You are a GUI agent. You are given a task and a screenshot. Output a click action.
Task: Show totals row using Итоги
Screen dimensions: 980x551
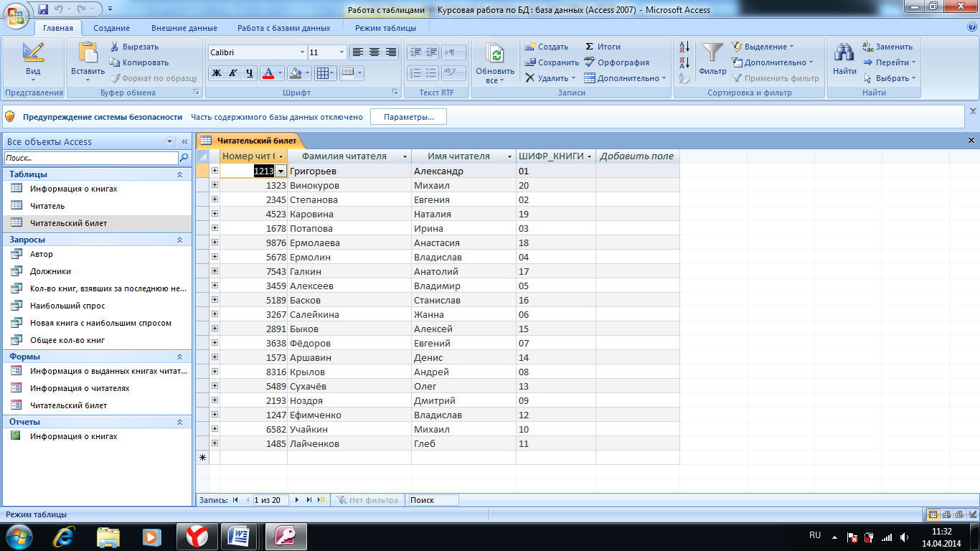pos(602,47)
